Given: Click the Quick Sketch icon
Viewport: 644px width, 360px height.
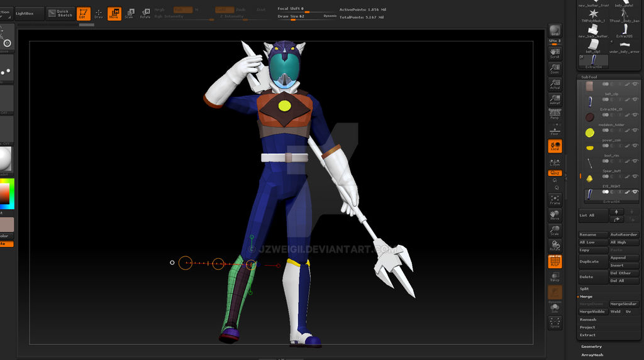Looking at the screenshot, I should pyautogui.click(x=60, y=14).
